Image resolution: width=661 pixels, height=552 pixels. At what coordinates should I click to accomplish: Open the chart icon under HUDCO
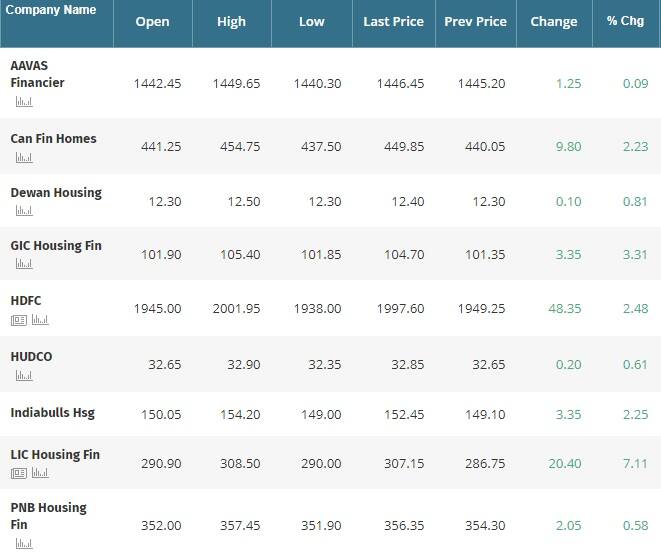tap(24, 375)
